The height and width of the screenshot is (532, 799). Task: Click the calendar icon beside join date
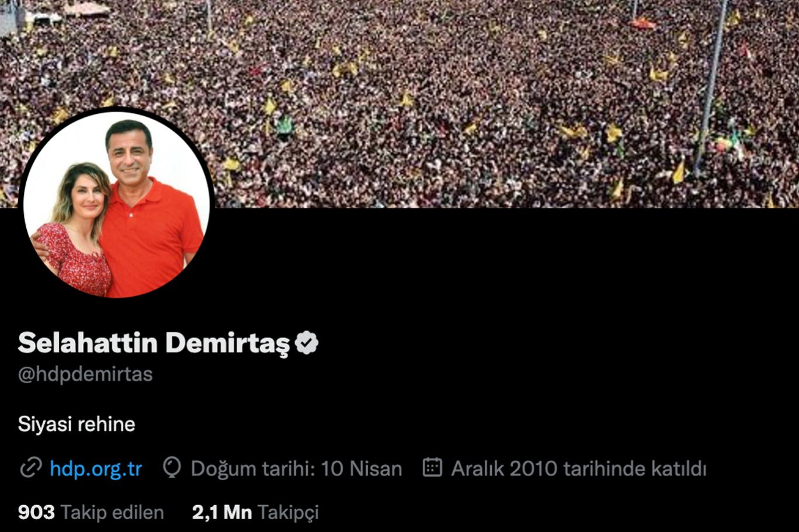click(432, 468)
